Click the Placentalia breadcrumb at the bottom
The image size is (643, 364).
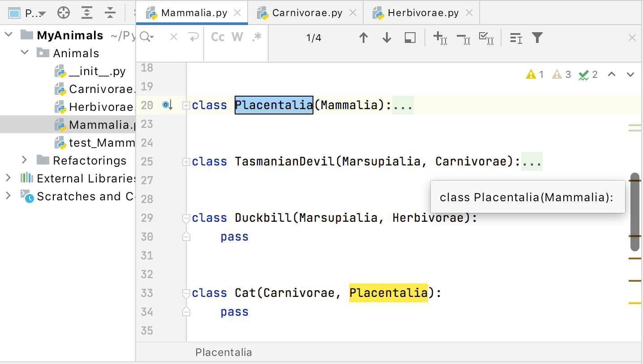pos(223,352)
